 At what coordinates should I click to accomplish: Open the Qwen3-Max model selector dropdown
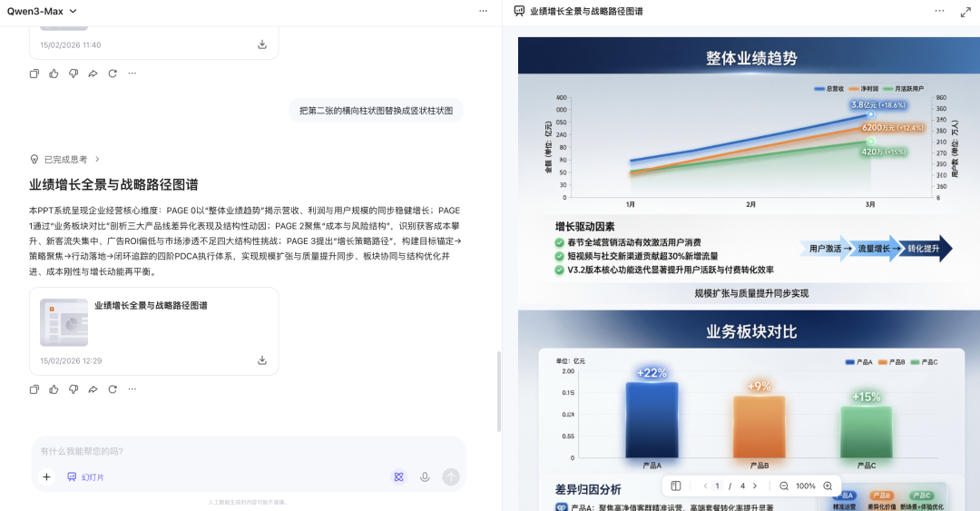point(42,11)
